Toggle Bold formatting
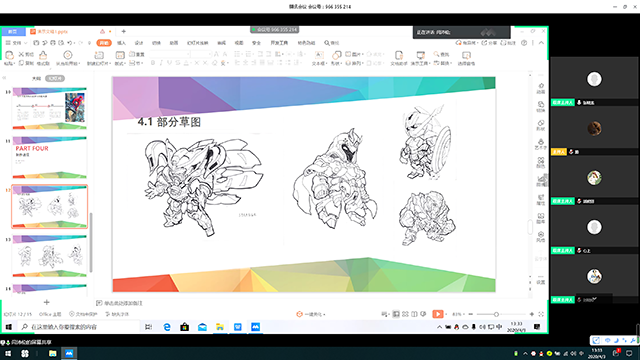The height and width of the screenshot is (360, 640). point(153,63)
